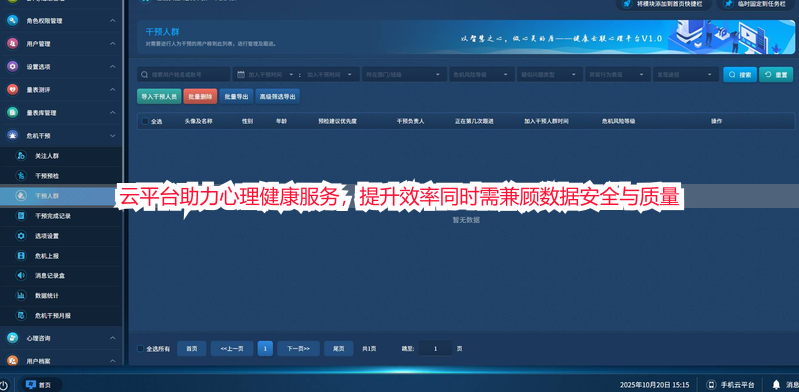Click the 高级筛选导出 button
This screenshot has width=799, height=392.
coord(277,96)
